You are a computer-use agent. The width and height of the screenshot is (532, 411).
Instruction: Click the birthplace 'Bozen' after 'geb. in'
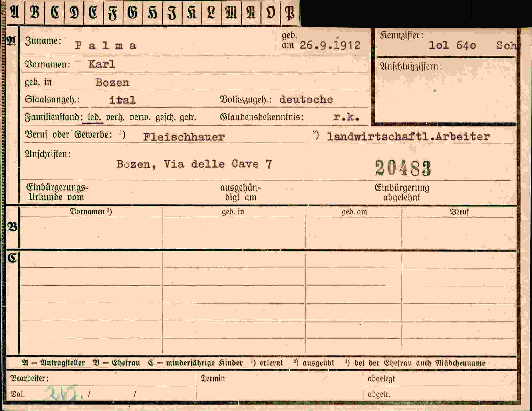pos(112,83)
